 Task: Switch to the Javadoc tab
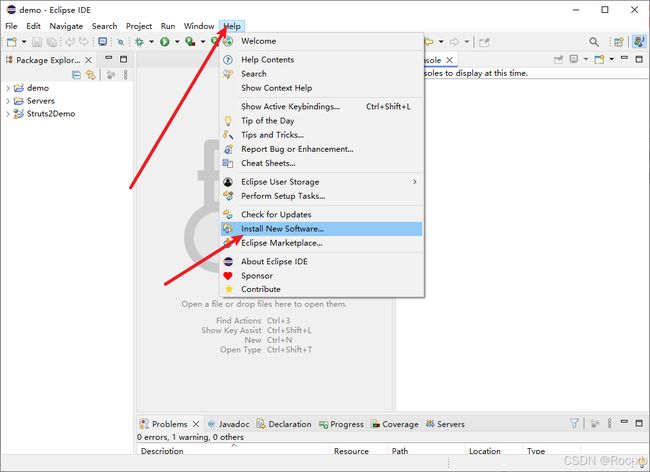pyautogui.click(x=229, y=424)
